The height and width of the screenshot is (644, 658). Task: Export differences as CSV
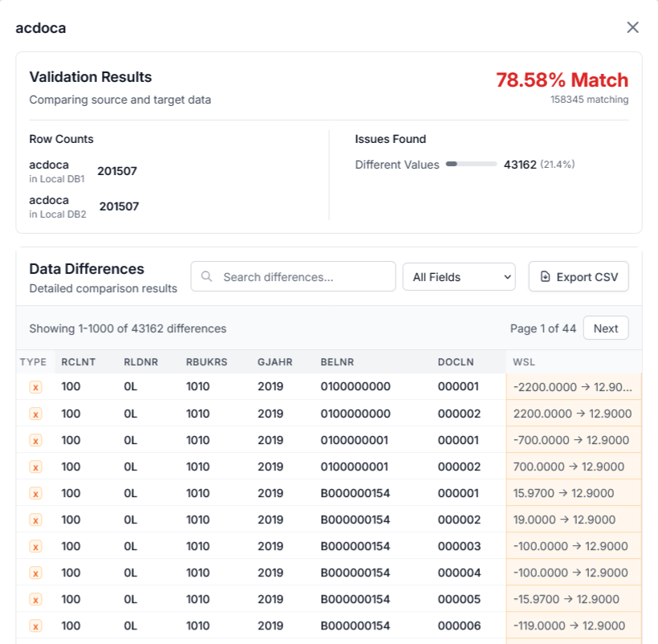click(x=578, y=276)
